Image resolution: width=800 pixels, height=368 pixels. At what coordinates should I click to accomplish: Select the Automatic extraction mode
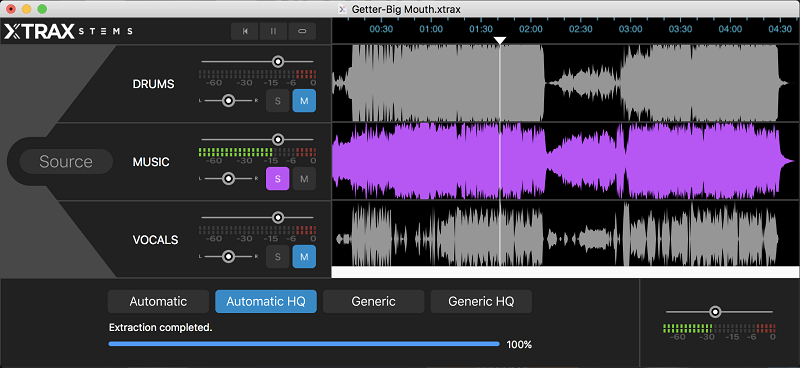158,302
